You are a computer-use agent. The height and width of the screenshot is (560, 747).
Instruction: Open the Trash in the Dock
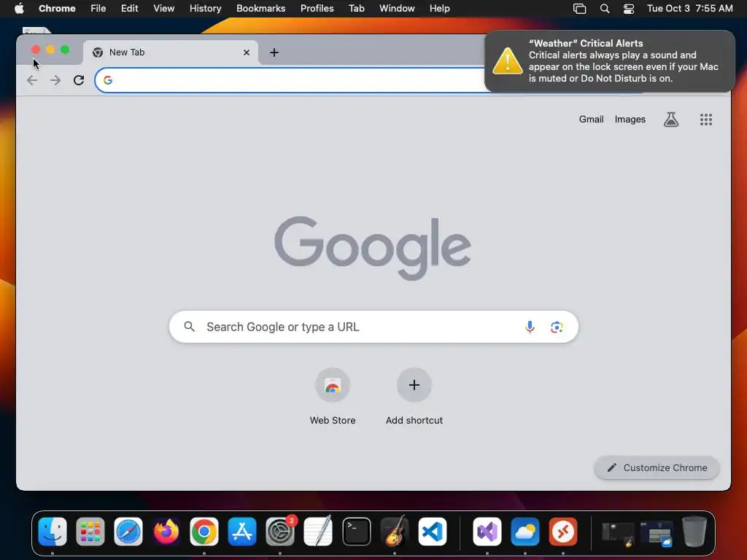point(694,532)
